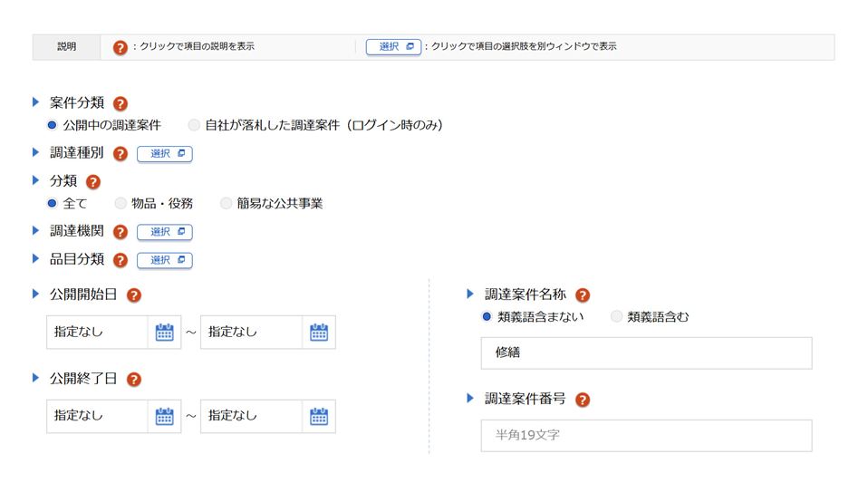Click the 調達案件番号 section label
The image size is (868, 502).
click(526, 399)
